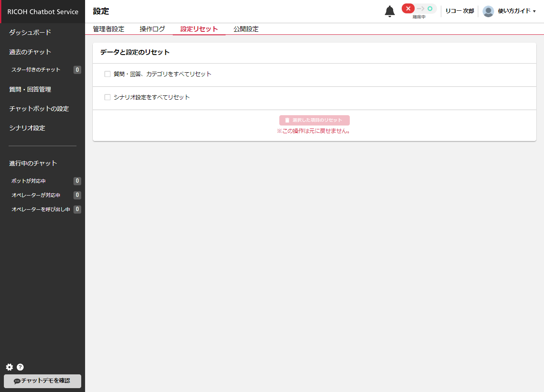
Task: Open ダッシュボード in the sidebar
Action: click(x=30, y=33)
